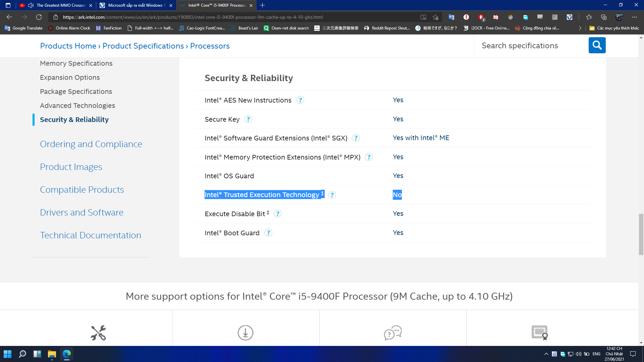Show hidden system tray icons
The image size is (644, 362).
point(546,354)
